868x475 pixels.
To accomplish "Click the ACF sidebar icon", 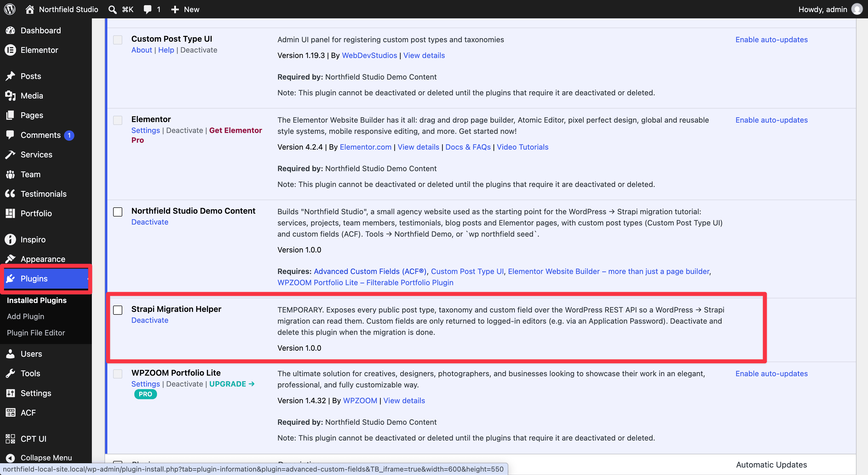I will click(10, 413).
